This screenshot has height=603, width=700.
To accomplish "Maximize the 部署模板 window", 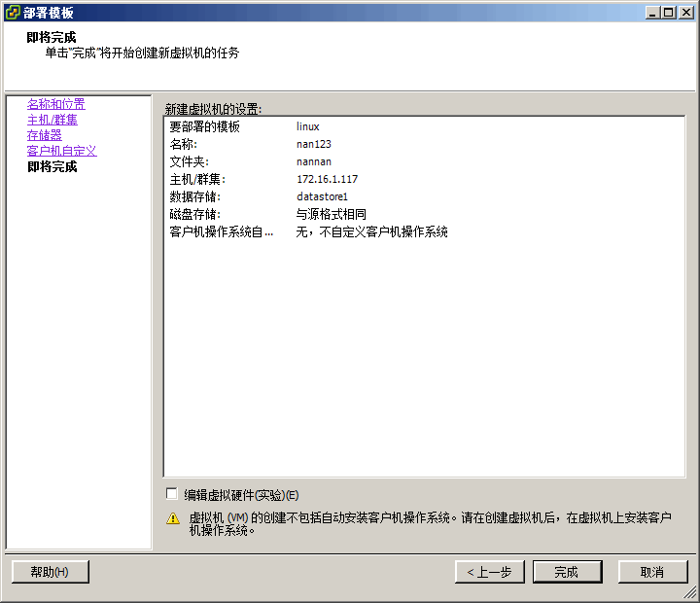I will coord(669,13).
